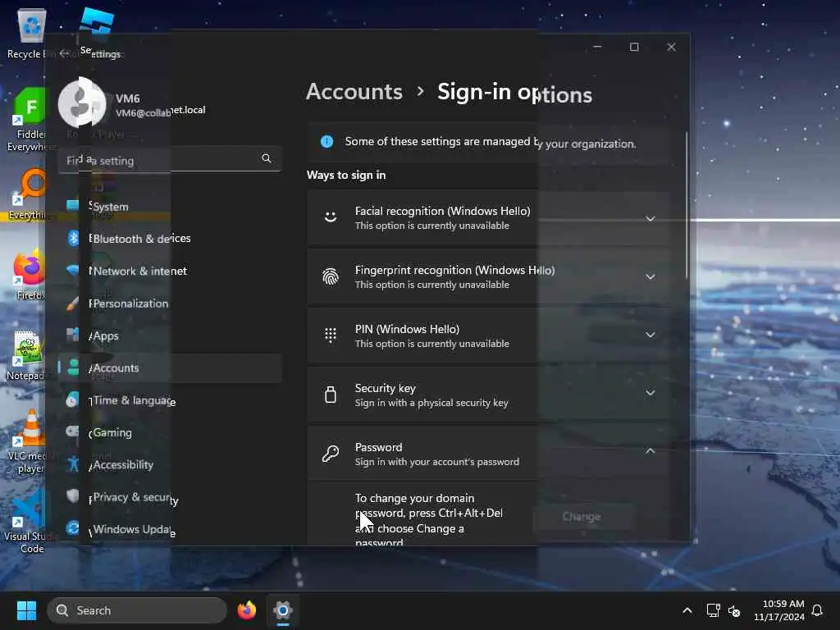Click the Settings window vertical scrollbar
Image resolution: width=840 pixels, height=630 pixels.
coord(687,204)
